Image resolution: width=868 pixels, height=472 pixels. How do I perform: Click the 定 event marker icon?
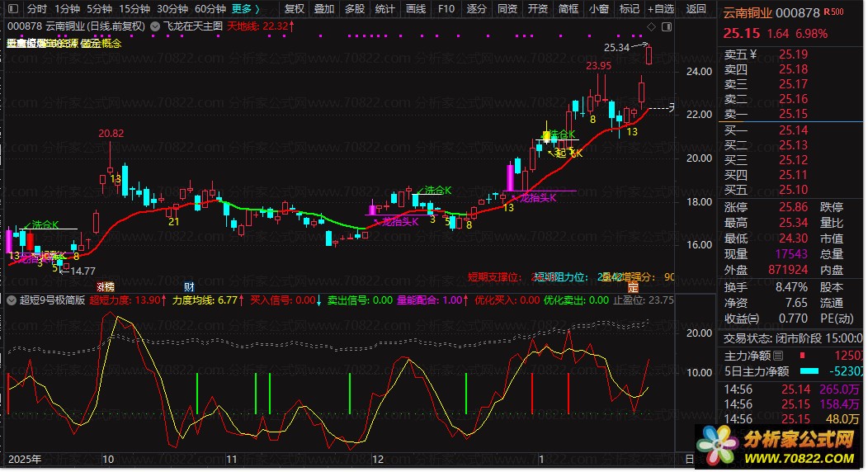pyautogui.click(x=633, y=287)
